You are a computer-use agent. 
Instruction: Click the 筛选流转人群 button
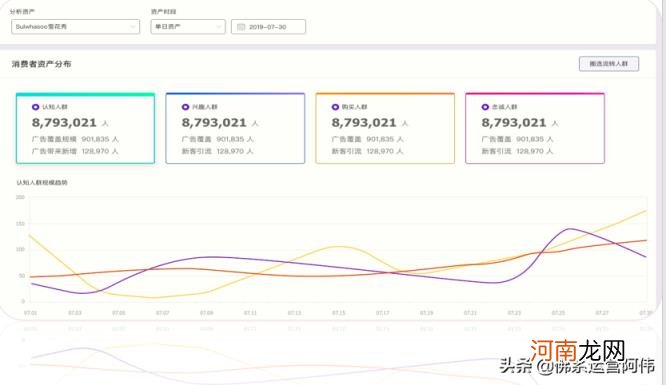coord(609,64)
